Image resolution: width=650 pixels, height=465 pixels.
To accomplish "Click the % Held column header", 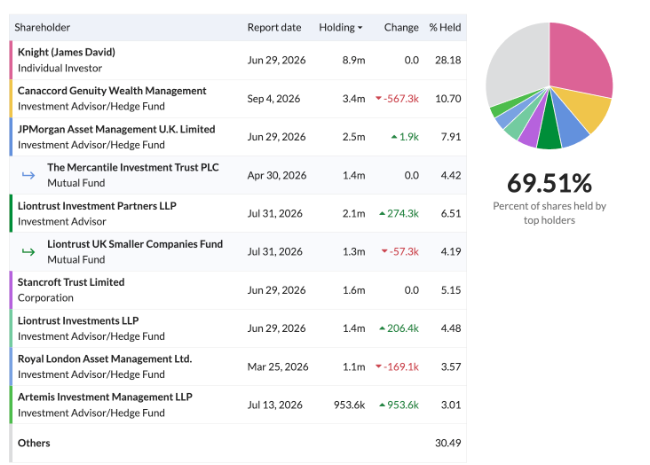I will (x=445, y=27).
